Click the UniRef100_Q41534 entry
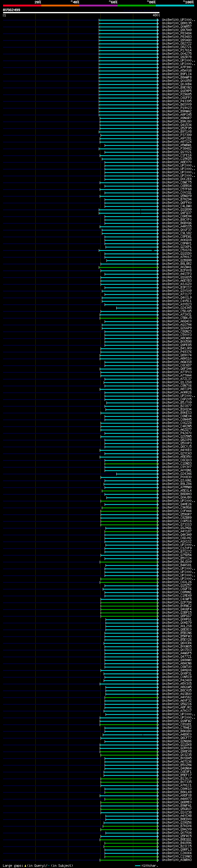 [x=177, y=125]
